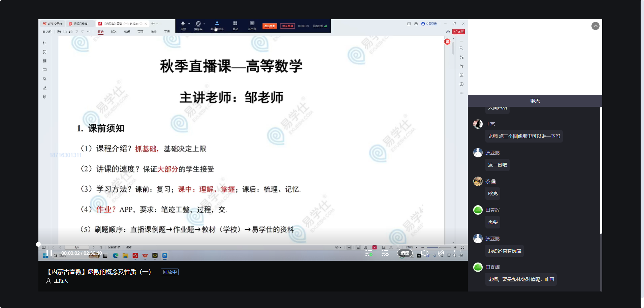
Task: Collapse the side panel with the up-chevron button
Action: pyautogui.click(x=595, y=26)
